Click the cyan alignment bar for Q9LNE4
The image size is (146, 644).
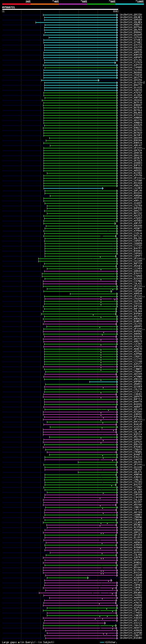pyautogui.click(x=77, y=22)
